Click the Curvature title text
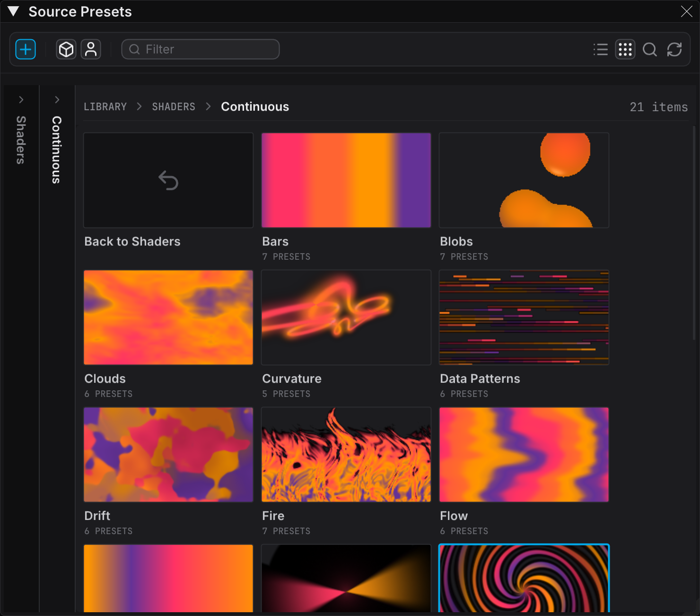This screenshot has height=616, width=700. pos(292,379)
